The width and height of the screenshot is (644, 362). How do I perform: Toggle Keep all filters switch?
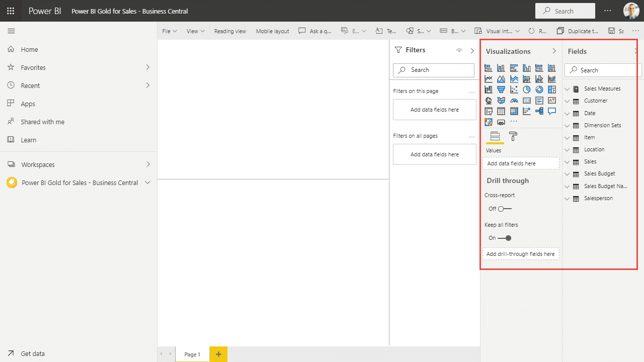(x=505, y=238)
